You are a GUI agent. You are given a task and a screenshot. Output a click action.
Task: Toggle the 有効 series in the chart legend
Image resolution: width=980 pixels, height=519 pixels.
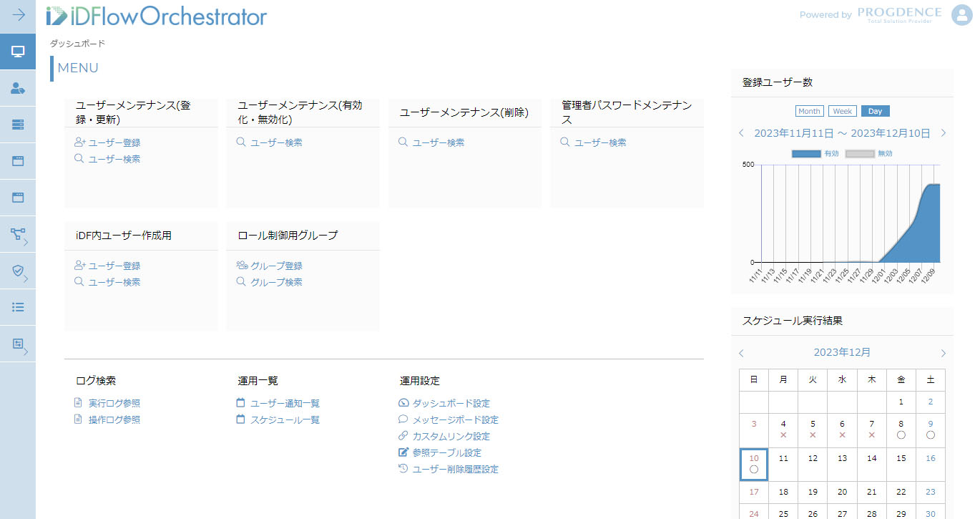(x=815, y=154)
